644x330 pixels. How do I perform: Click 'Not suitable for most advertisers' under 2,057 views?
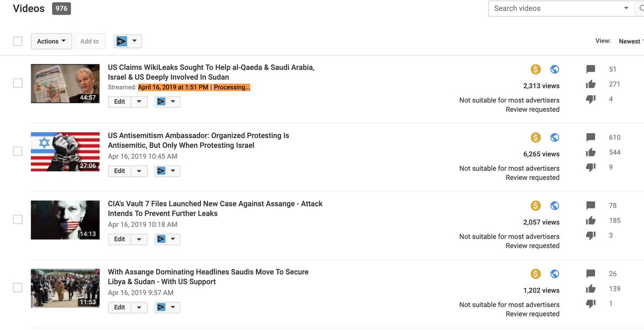pos(509,236)
